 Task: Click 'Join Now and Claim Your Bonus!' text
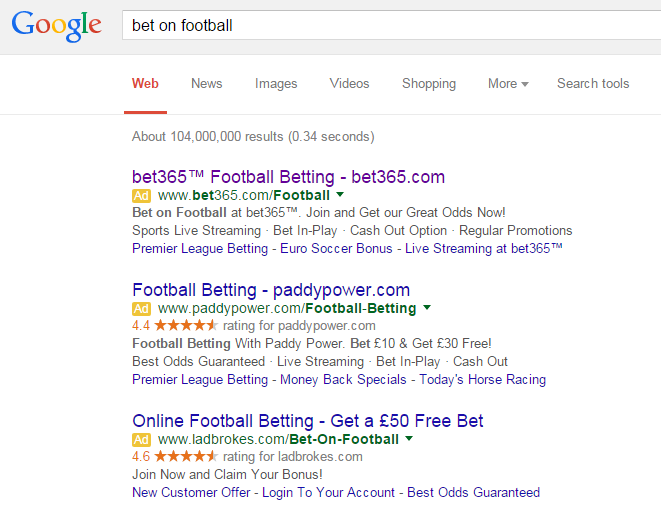click(227, 474)
